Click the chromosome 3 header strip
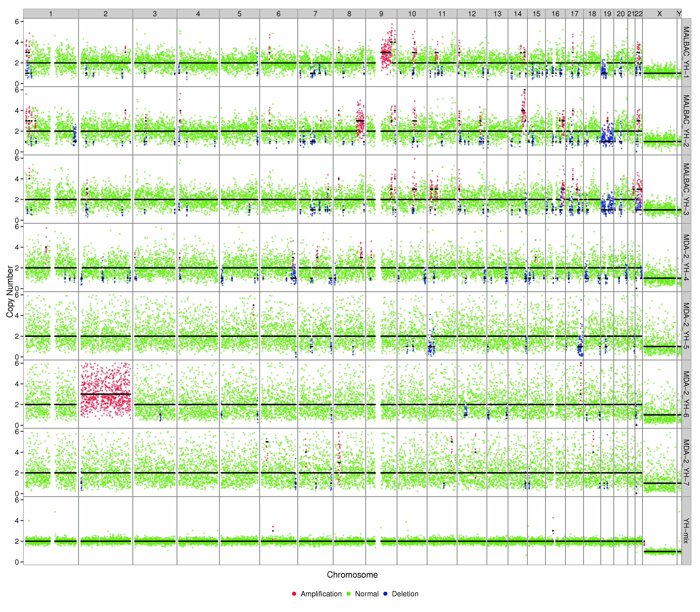 coord(155,14)
